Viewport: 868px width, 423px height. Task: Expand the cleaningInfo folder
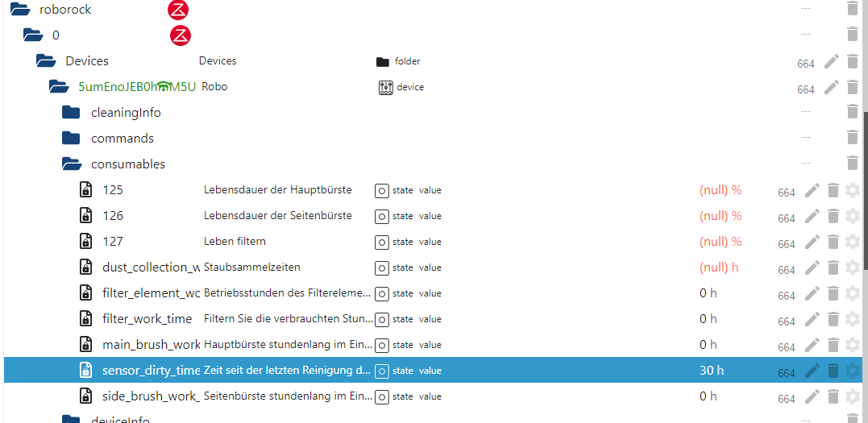pos(72,113)
